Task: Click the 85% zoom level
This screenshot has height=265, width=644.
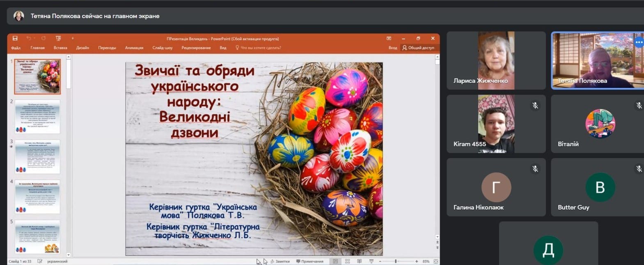Action: pos(426,261)
